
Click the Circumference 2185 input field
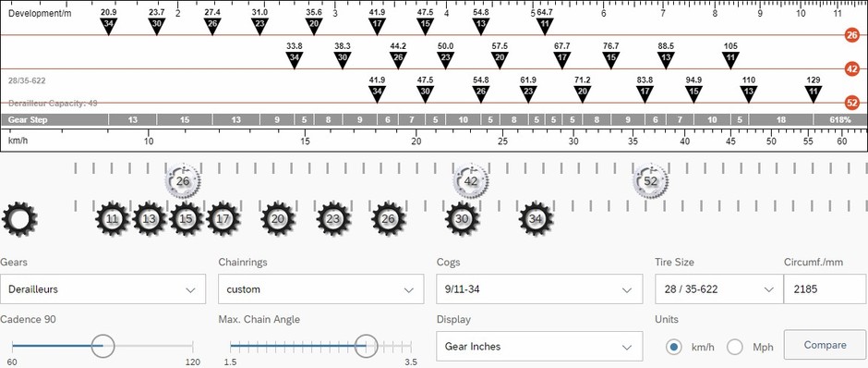(x=826, y=289)
